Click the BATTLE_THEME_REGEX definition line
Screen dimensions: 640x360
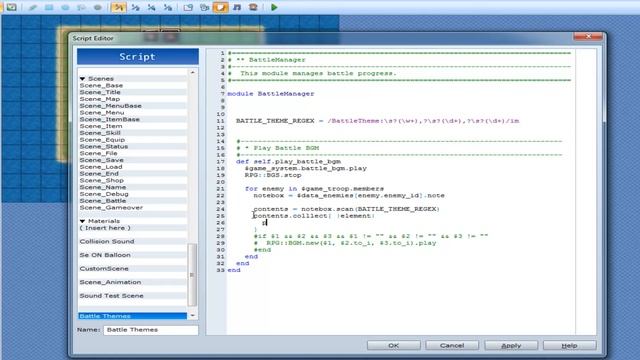tap(378, 121)
